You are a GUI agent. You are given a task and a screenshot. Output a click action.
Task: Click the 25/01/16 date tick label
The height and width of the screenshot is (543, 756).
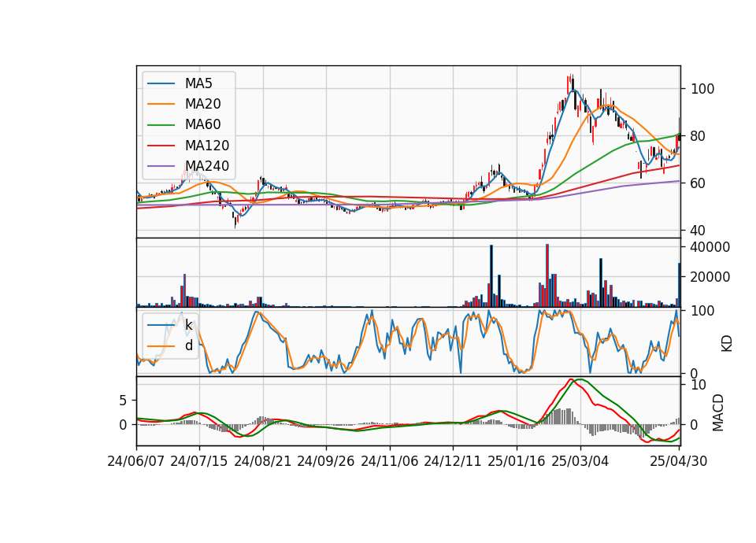(x=517, y=462)
